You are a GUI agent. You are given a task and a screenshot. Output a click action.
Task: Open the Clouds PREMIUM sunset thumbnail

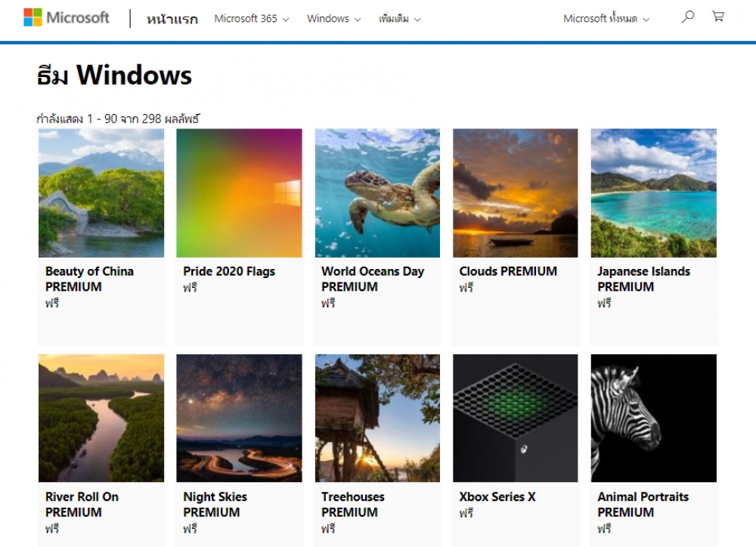[x=516, y=193]
